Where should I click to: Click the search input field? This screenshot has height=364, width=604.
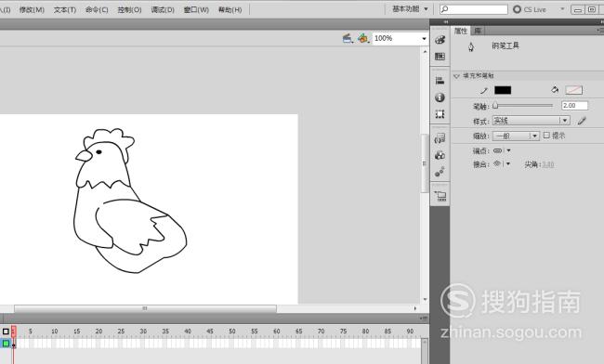click(474, 9)
